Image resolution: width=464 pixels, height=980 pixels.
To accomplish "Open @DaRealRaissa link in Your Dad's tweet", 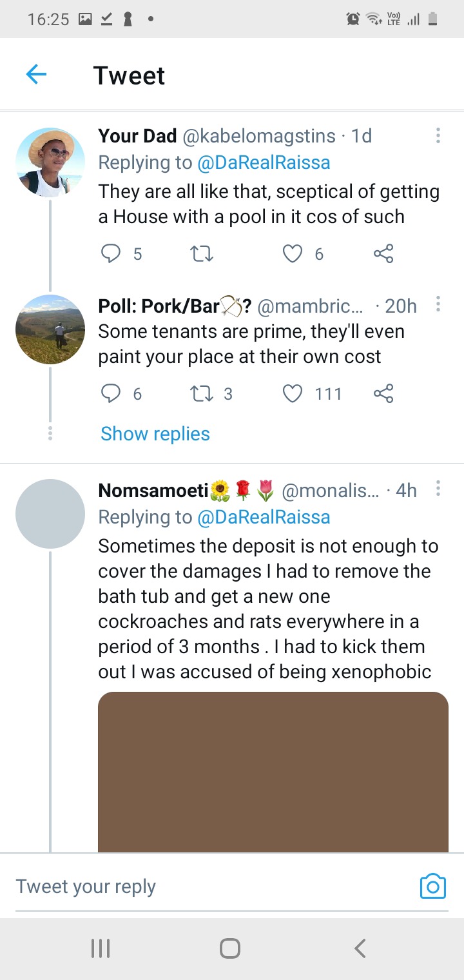I will 264,162.
